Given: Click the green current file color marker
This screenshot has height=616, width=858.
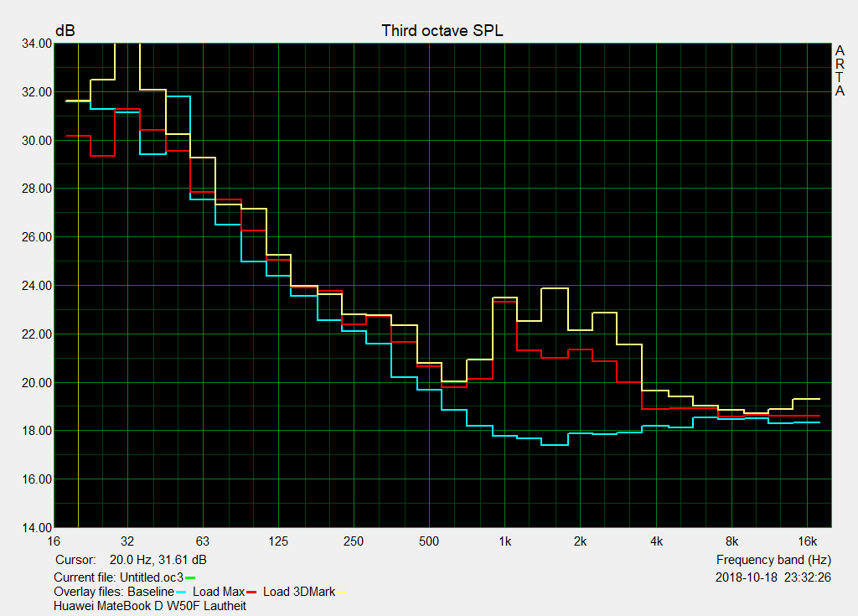Looking at the screenshot, I should coord(190,577).
